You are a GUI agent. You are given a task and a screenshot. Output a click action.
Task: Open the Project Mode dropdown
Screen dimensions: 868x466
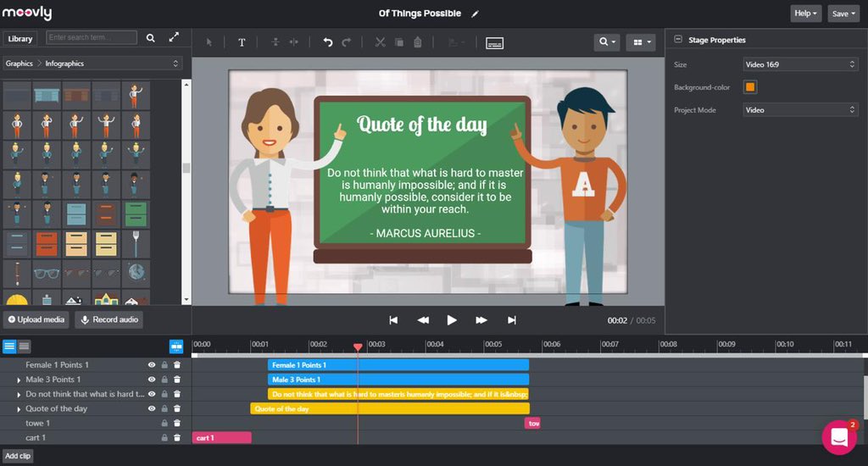(800, 110)
